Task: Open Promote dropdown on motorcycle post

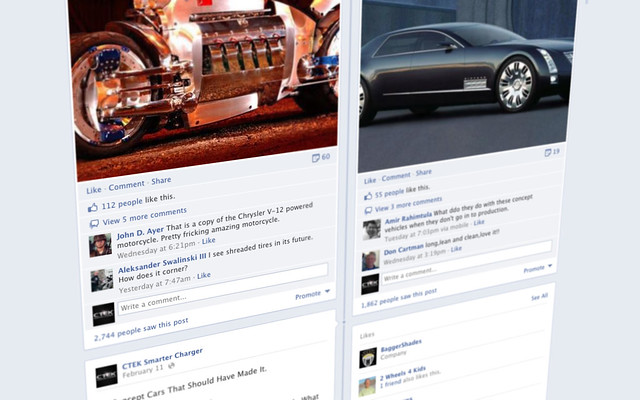Action: coord(312,294)
